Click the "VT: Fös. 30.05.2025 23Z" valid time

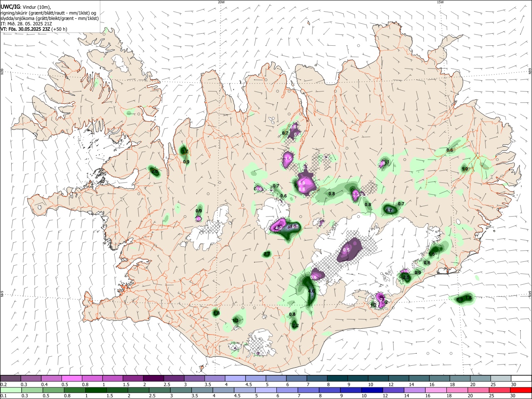point(25,29)
